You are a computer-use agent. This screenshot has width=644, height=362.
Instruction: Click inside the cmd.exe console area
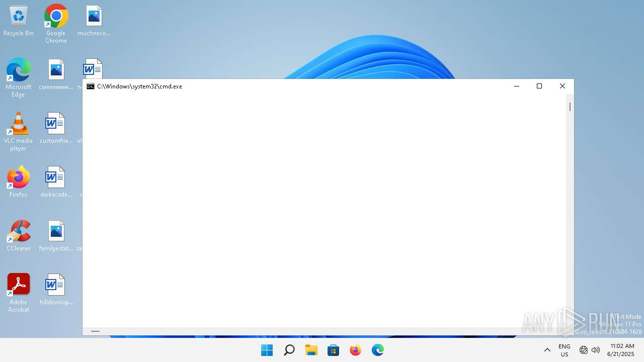[325, 210]
